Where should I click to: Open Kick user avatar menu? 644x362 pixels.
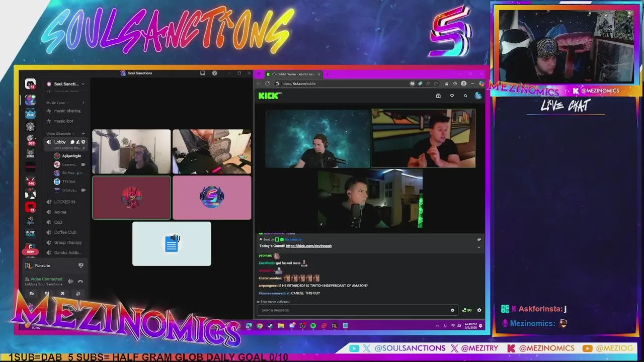coord(478,96)
